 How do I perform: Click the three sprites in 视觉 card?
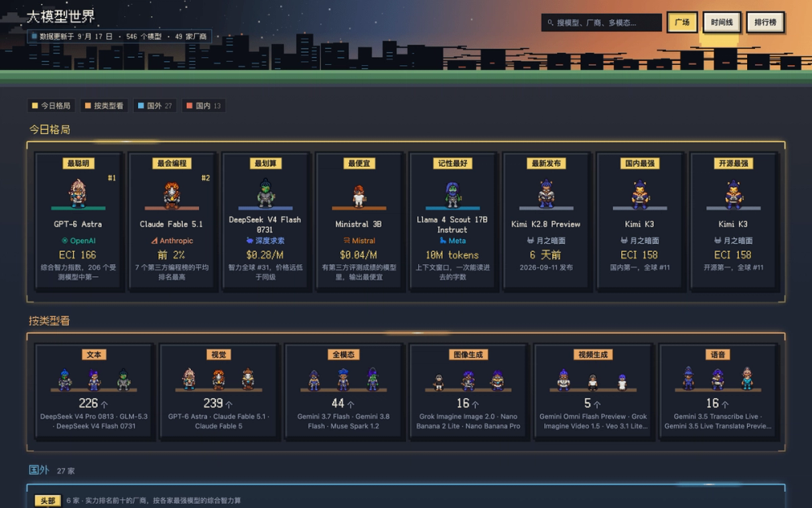(218, 379)
